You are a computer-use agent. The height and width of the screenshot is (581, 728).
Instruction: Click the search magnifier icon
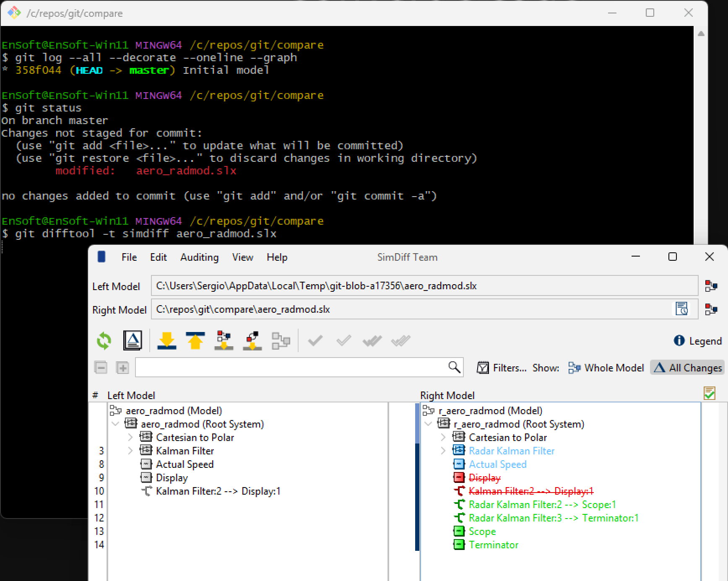[454, 367]
